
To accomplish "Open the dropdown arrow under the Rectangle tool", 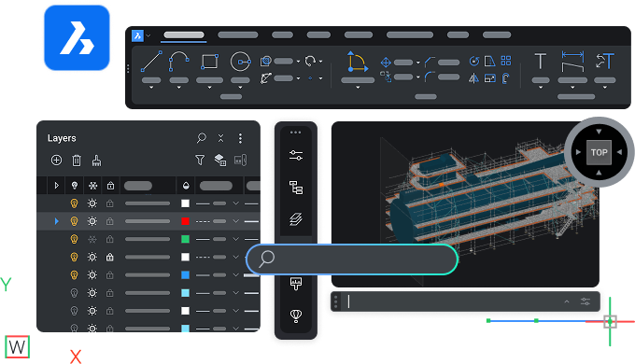I will click(x=209, y=88).
